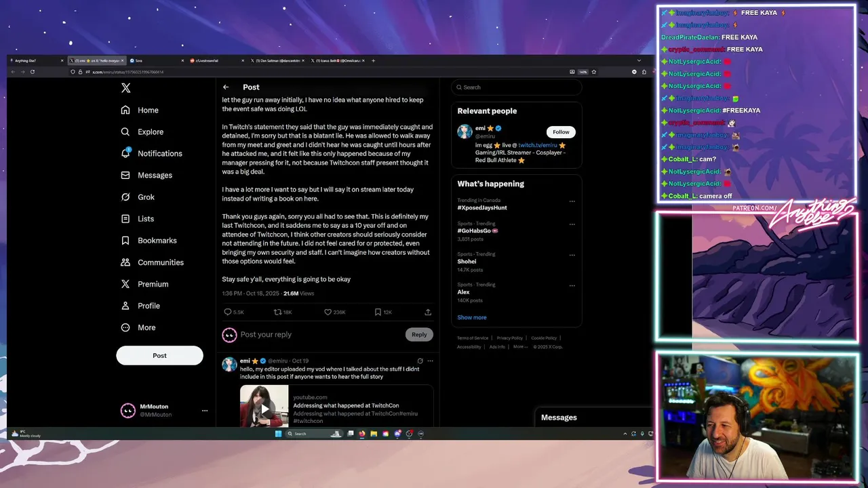Open File Explorer from the taskbar

[x=374, y=434]
